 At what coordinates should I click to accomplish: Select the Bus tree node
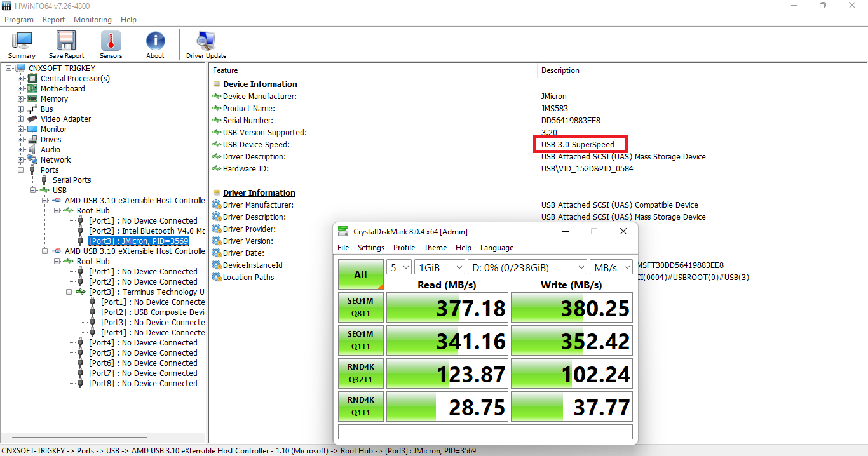[46, 109]
